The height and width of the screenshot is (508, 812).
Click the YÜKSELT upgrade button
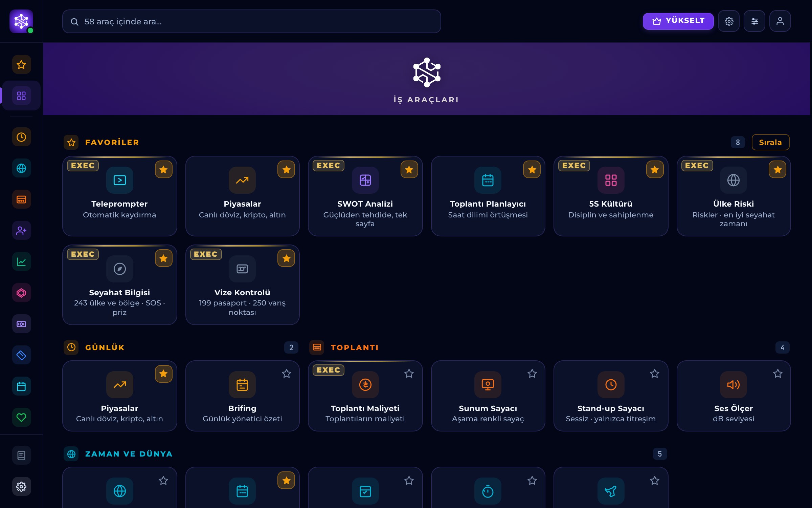pyautogui.click(x=678, y=21)
